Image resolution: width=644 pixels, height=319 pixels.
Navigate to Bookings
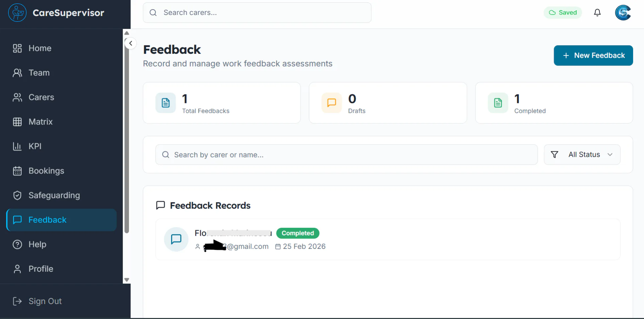pyautogui.click(x=62, y=171)
